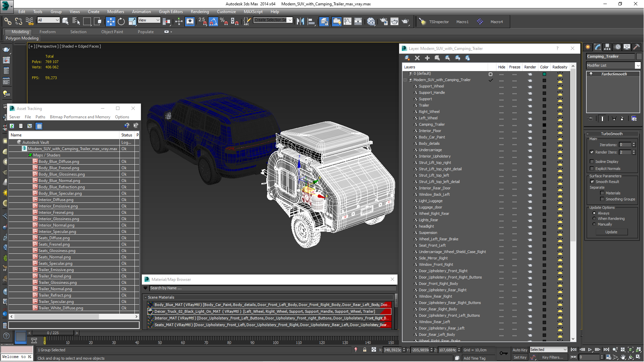
Task: Open the Curve Editor from toolbar
Action: pos(347,21)
